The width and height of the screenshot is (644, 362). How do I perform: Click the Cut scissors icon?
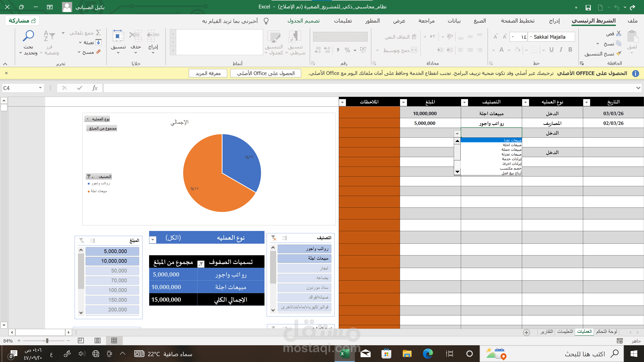[619, 33]
